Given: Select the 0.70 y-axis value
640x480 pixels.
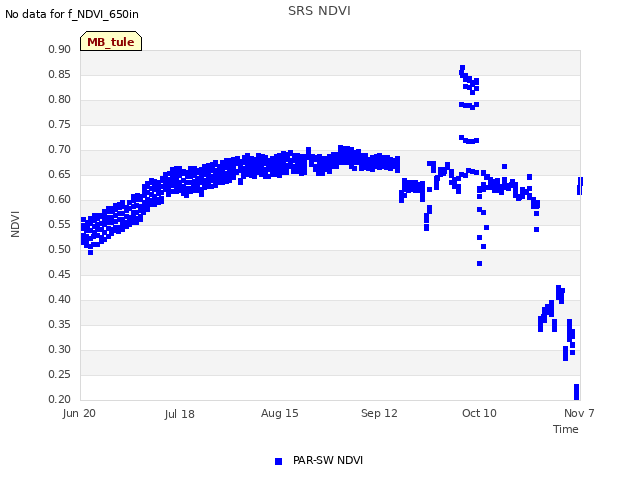Looking at the screenshot, I should pos(60,149).
